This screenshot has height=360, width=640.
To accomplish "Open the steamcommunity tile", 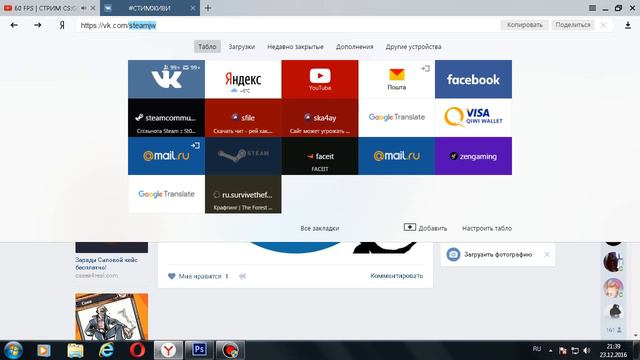I will pos(166,118).
